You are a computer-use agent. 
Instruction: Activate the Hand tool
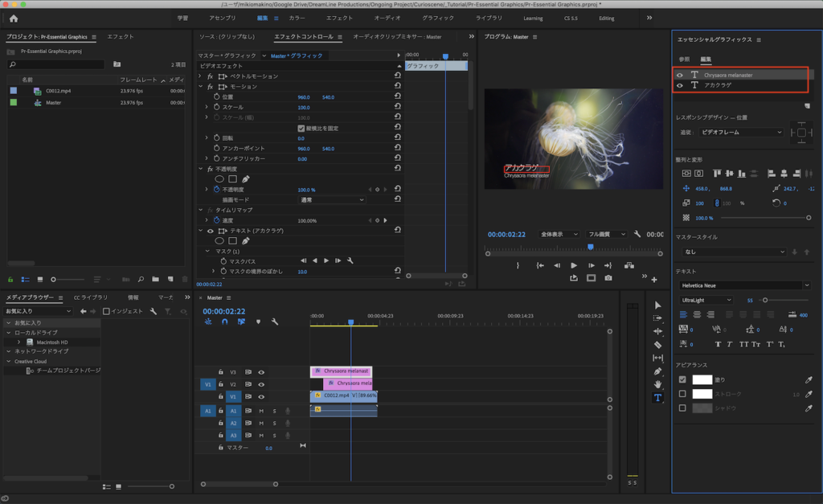(657, 384)
